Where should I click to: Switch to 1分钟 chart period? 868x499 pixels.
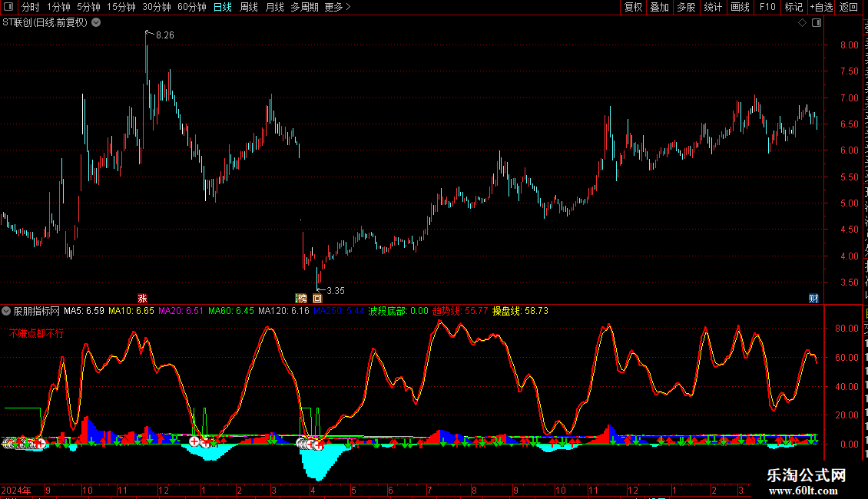(58, 7)
